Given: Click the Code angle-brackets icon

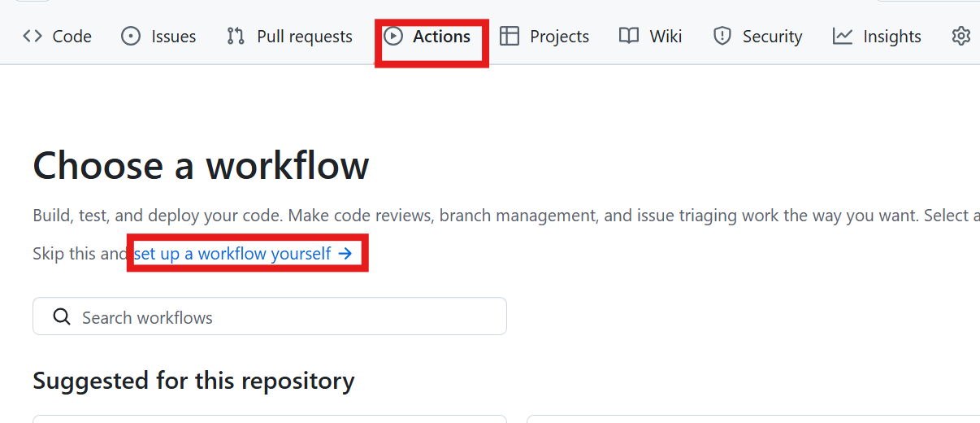Looking at the screenshot, I should 33,37.
